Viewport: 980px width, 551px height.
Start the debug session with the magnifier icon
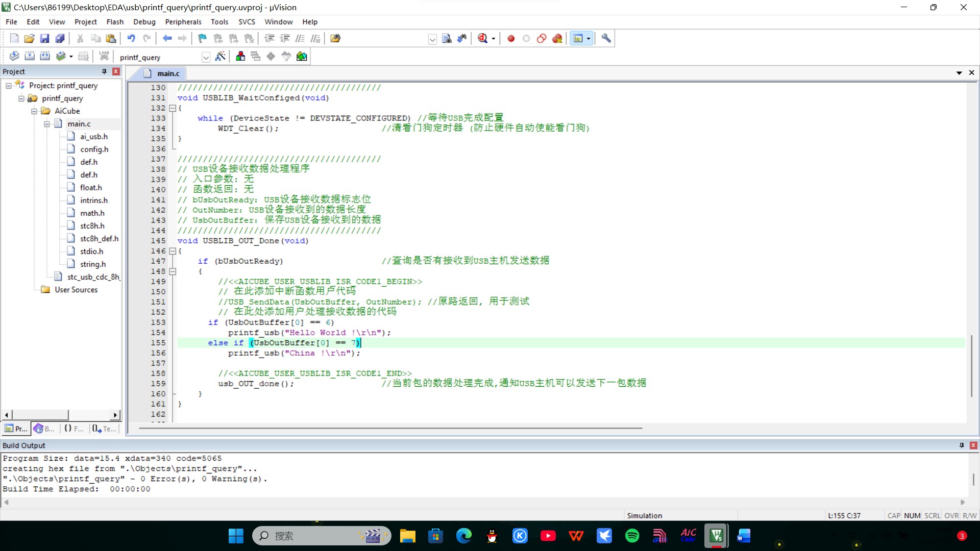(482, 38)
